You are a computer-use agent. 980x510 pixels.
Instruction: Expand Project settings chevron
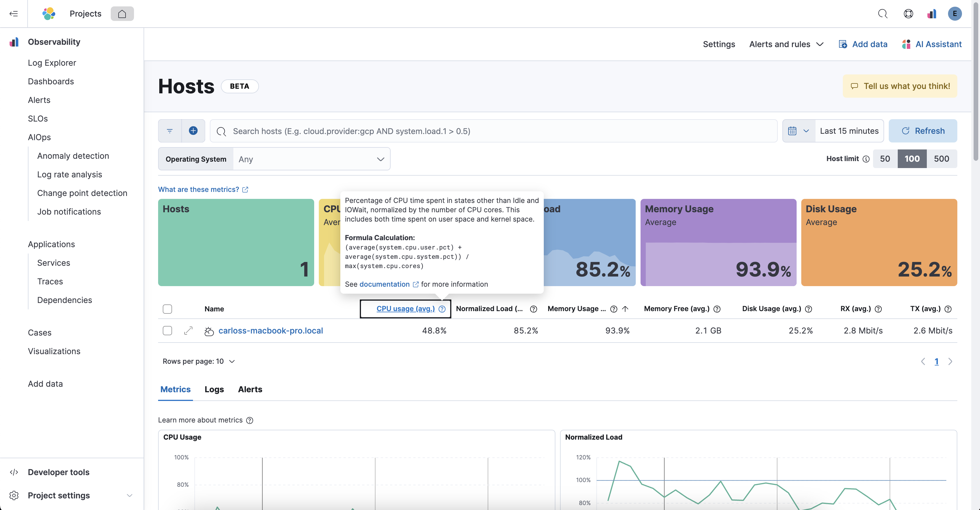click(x=129, y=495)
